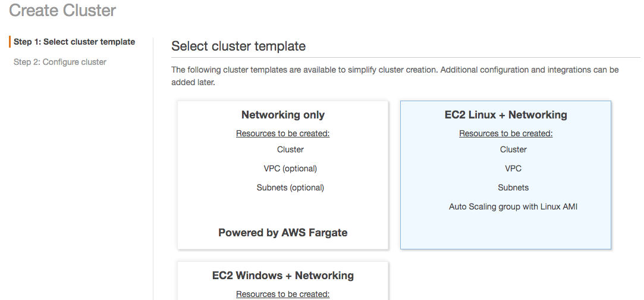Select the EC2 Linux + Networking title
Screen dimensions: 644x300
coord(506,115)
